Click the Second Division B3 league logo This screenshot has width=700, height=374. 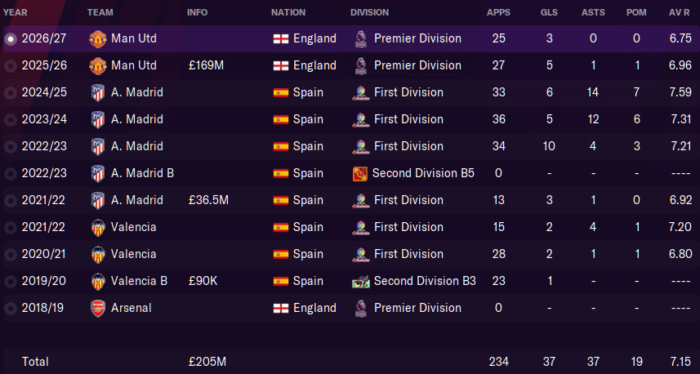click(x=361, y=281)
